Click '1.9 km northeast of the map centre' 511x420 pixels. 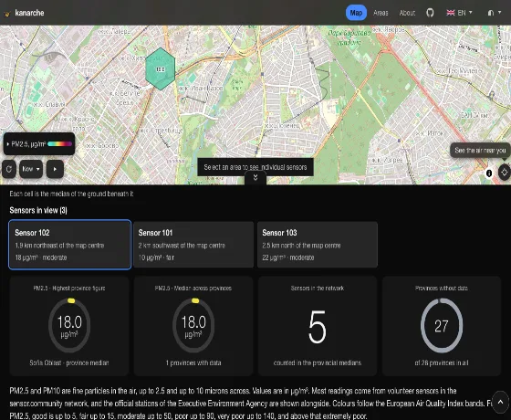(x=59, y=246)
